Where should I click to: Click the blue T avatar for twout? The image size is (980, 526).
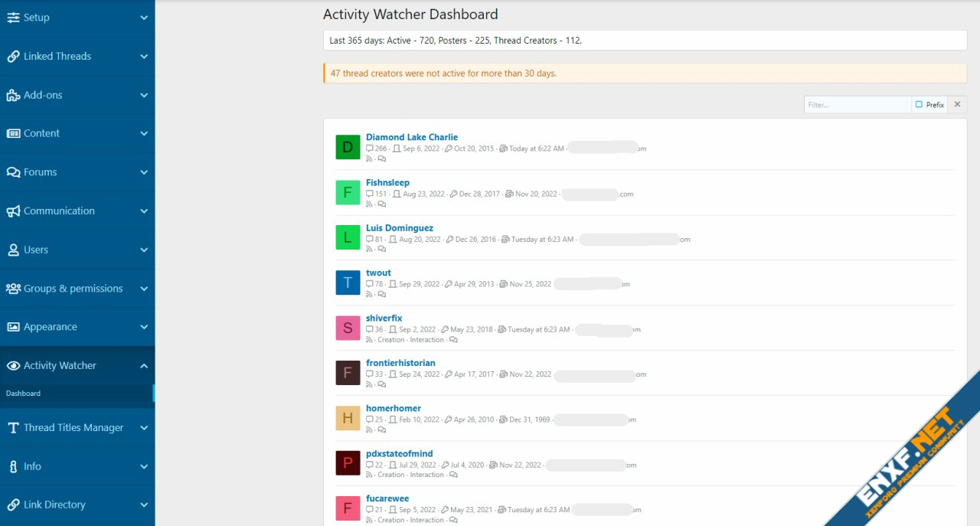point(348,283)
